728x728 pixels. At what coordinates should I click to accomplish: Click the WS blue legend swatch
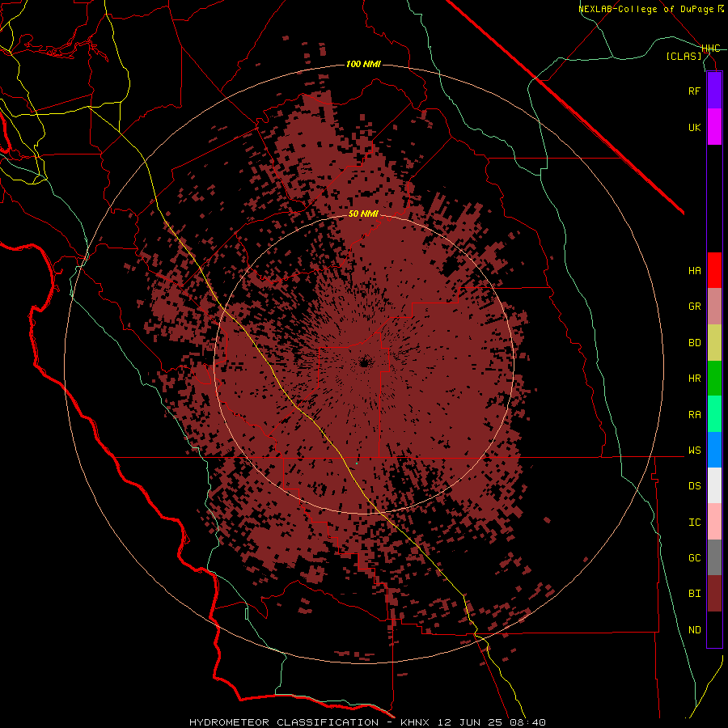point(714,450)
